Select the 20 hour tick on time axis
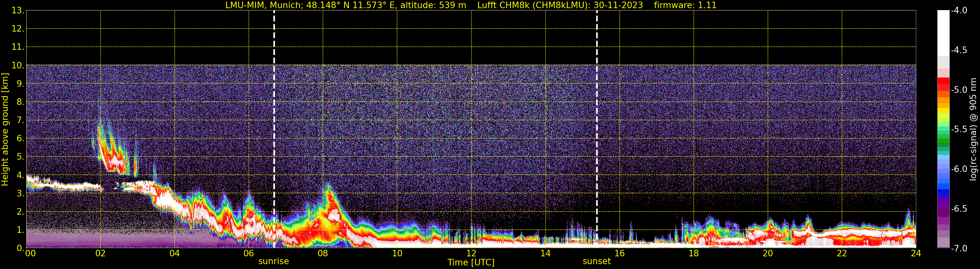980x269 pixels. click(x=768, y=253)
